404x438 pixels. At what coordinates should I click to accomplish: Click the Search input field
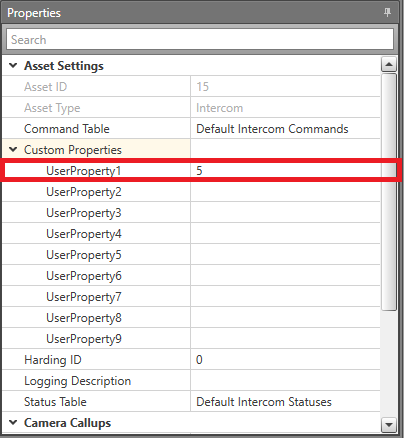coord(200,40)
